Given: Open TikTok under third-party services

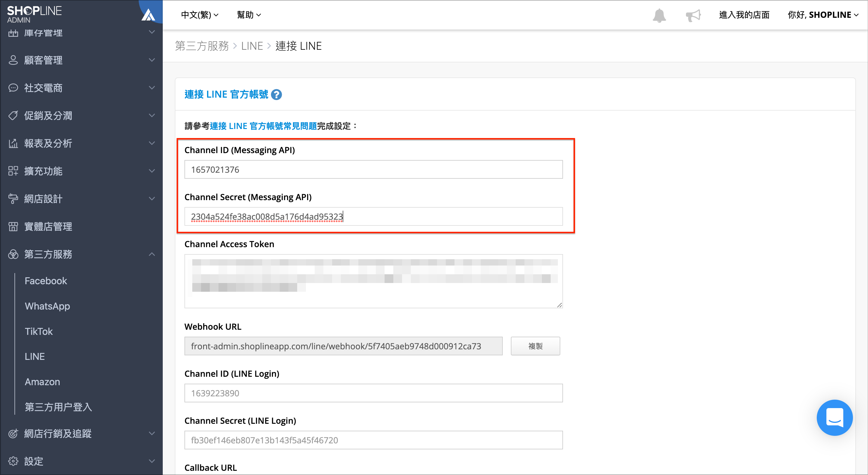Looking at the screenshot, I should [39, 331].
